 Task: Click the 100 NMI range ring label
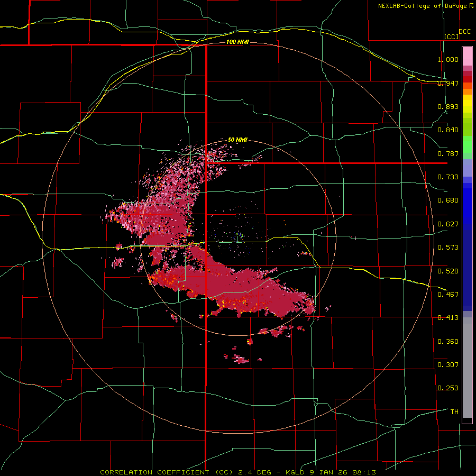237,42
